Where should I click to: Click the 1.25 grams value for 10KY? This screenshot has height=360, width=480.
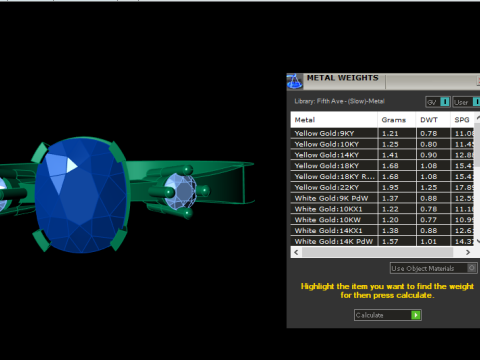click(390, 144)
